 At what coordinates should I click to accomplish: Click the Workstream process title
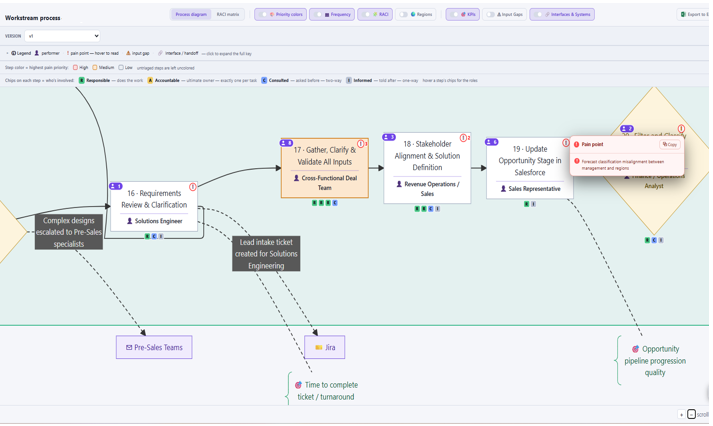[33, 18]
